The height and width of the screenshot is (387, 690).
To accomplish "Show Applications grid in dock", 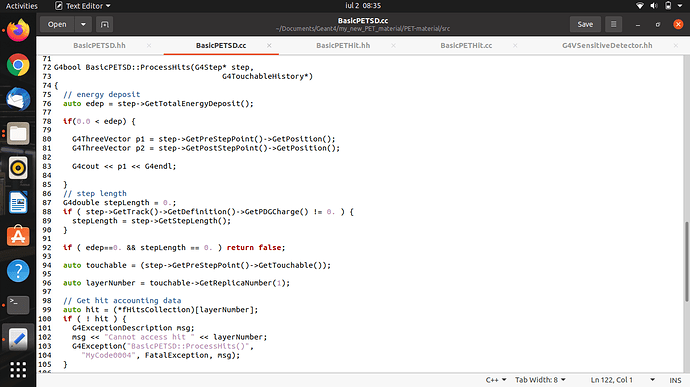I will [18, 370].
